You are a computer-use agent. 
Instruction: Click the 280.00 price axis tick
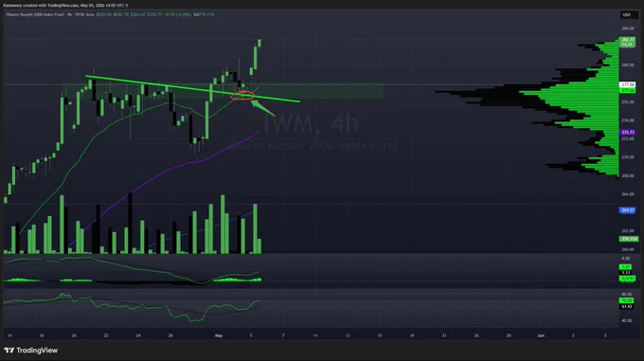pyautogui.click(x=627, y=64)
